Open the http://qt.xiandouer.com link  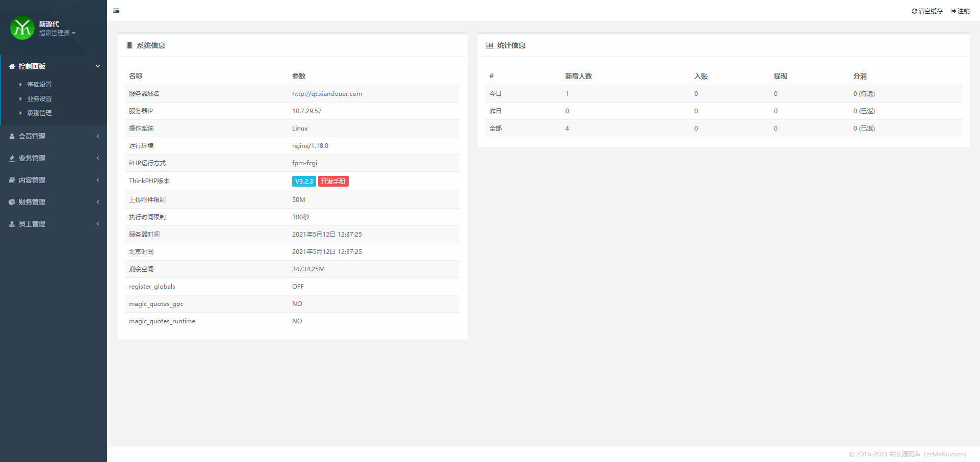click(x=327, y=94)
